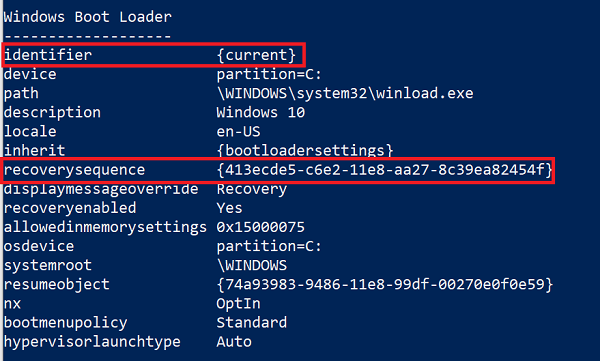The width and height of the screenshot is (600, 361).
Task: Click the device value partition=C:
Action: (269, 74)
